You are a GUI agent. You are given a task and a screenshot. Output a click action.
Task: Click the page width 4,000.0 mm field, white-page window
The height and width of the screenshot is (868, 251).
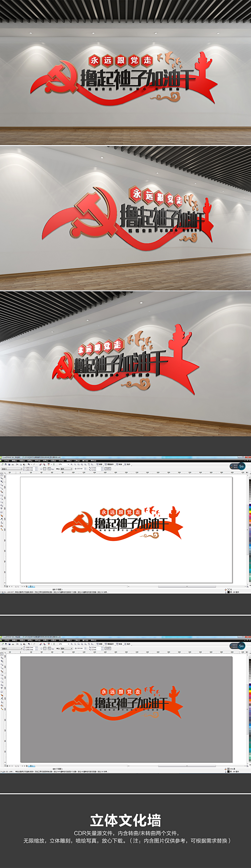(x=30, y=468)
